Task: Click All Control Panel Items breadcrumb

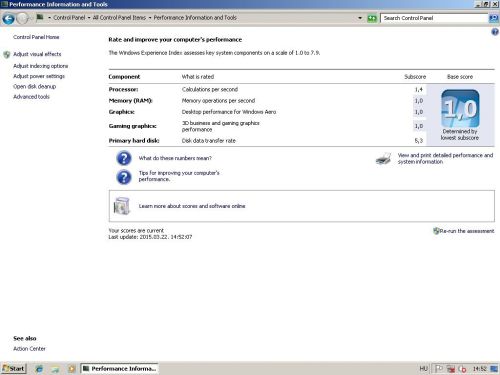Action: click(x=119, y=18)
